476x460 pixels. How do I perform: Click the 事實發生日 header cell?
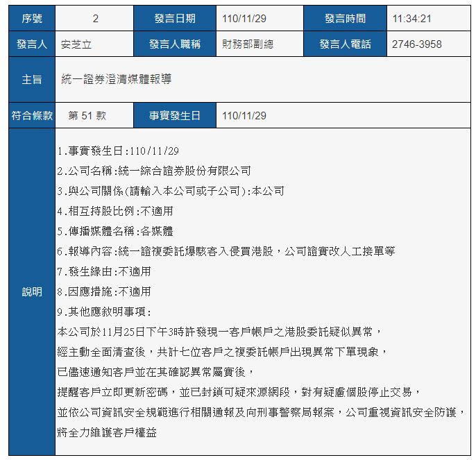175,115
